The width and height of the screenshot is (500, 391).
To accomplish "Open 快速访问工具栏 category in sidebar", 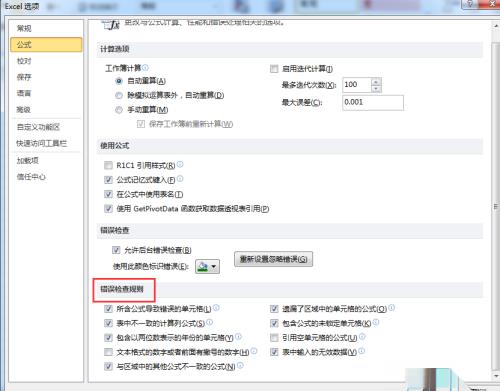I will tap(46, 143).
